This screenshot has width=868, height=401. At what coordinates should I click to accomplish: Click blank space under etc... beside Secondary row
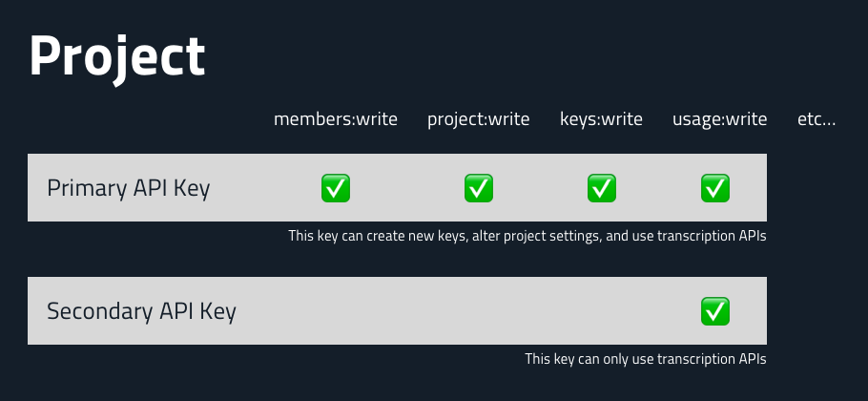tap(816, 311)
